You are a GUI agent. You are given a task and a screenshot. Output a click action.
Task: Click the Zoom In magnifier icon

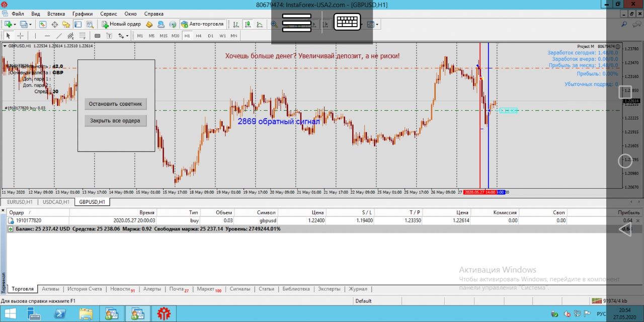274,24
